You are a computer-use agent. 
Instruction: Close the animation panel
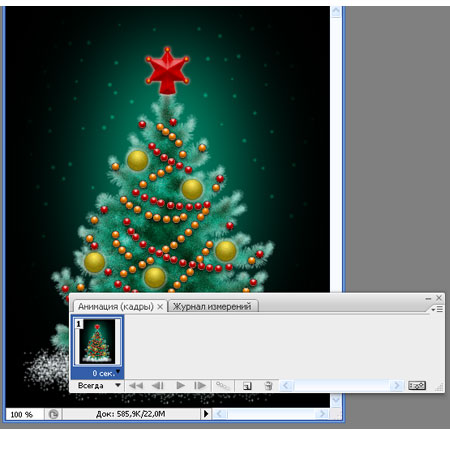click(x=439, y=298)
